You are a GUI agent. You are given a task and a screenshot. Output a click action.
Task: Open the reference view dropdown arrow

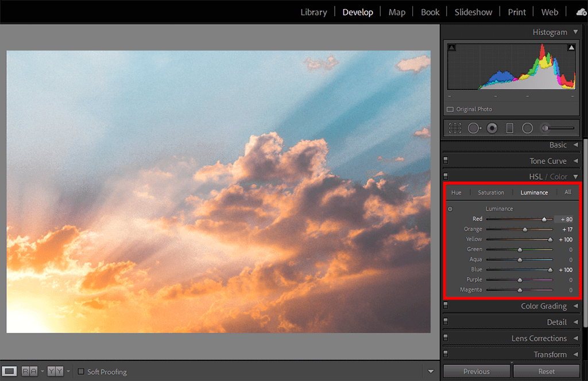(68, 371)
